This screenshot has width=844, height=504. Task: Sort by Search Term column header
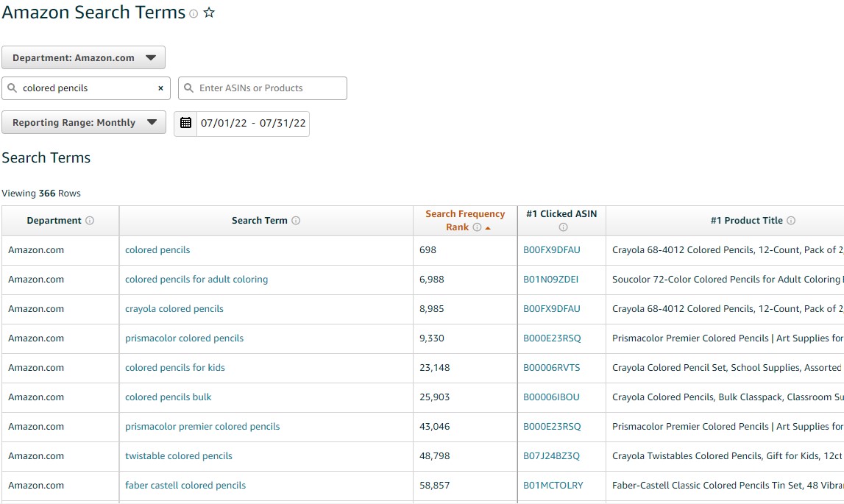point(260,221)
